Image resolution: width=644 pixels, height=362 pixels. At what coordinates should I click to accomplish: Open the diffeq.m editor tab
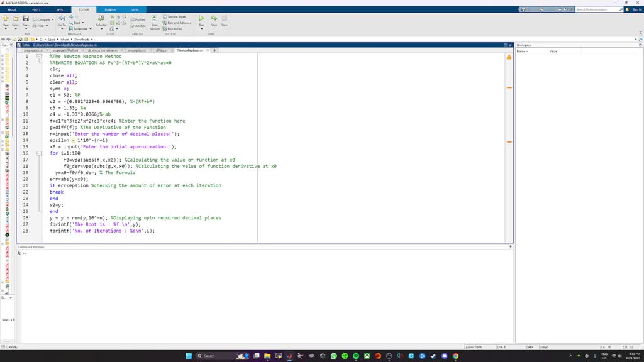[163, 50]
